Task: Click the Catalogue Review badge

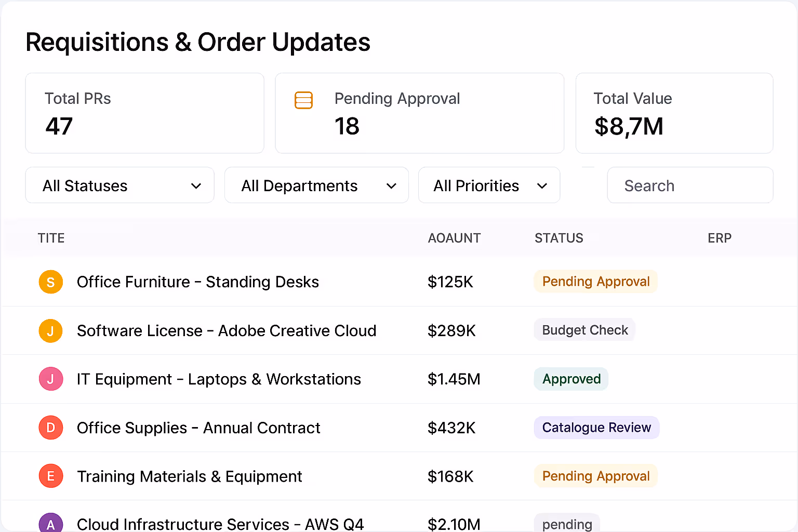Action: tap(596, 428)
